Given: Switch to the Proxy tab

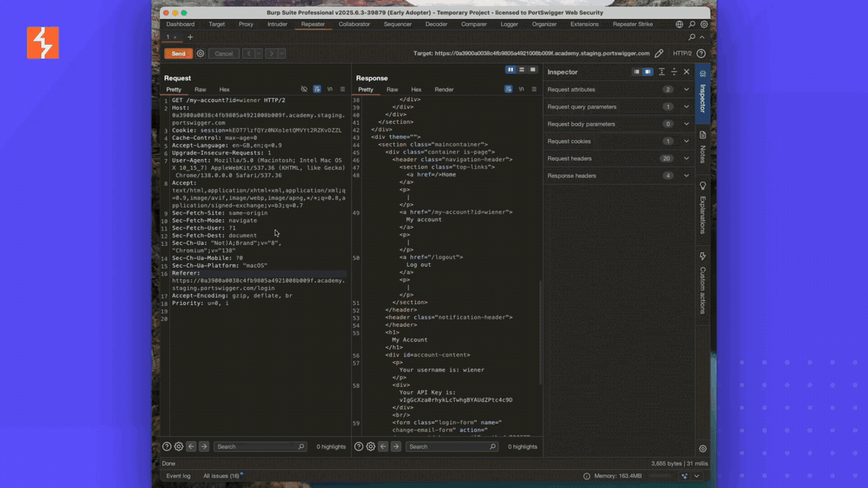Looking at the screenshot, I should coord(246,24).
